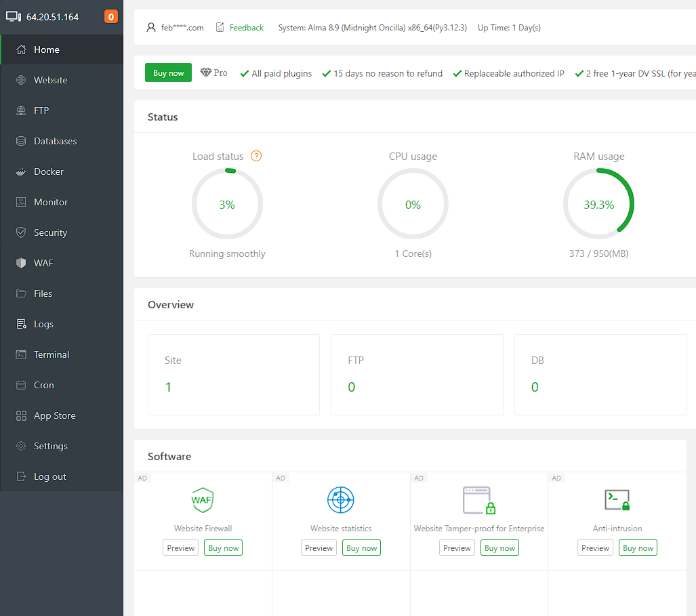
Task: Click the Website Tamper-proof software icon
Action: pyautogui.click(x=479, y=500)
